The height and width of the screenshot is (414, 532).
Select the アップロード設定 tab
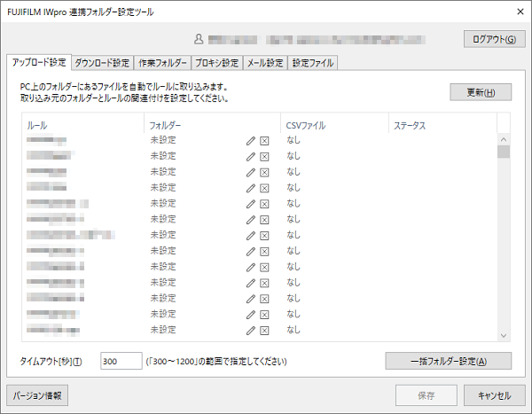coord(39,62)
